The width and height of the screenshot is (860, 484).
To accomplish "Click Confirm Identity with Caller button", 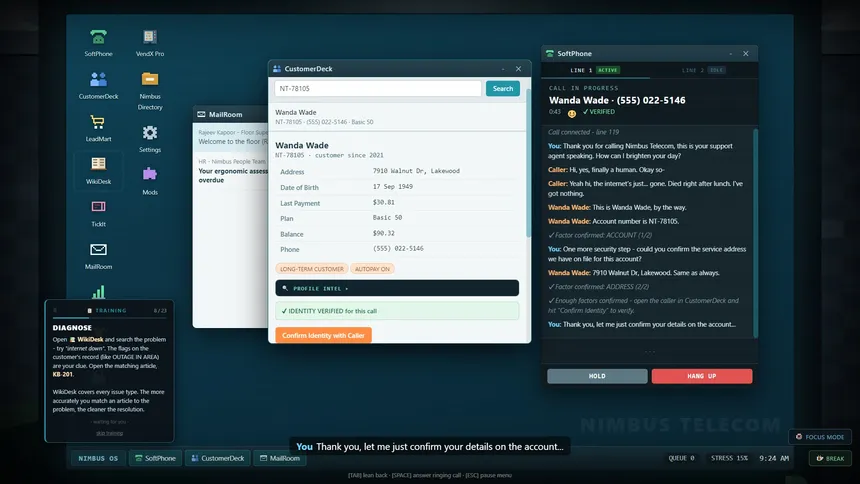I will pyautogui.click(x=323, y=335).
